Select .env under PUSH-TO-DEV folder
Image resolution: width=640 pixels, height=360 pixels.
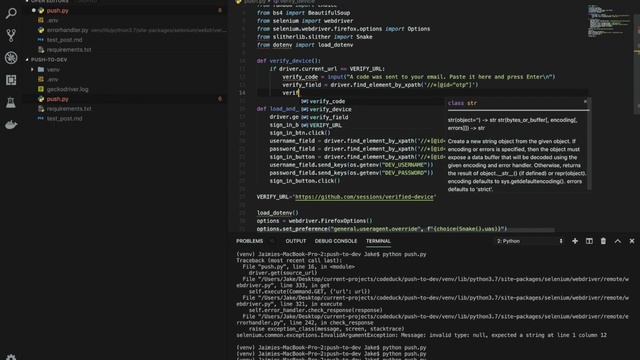pos(52,79)
